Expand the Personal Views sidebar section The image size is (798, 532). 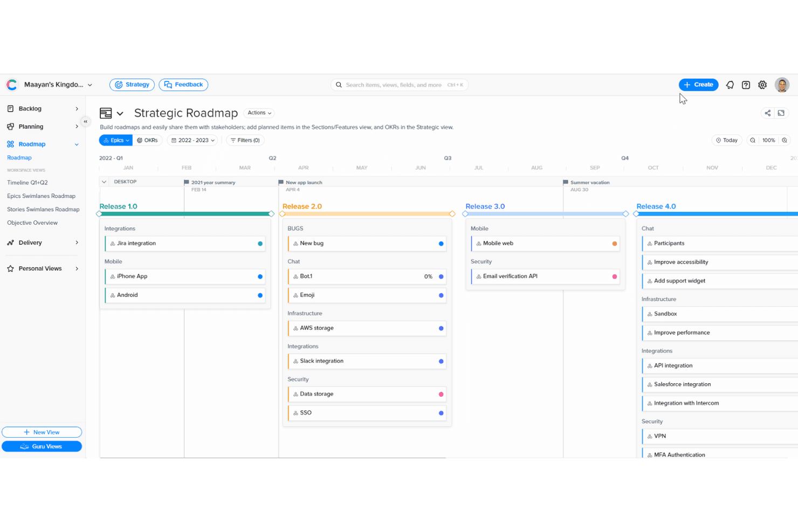pos(77,268)
